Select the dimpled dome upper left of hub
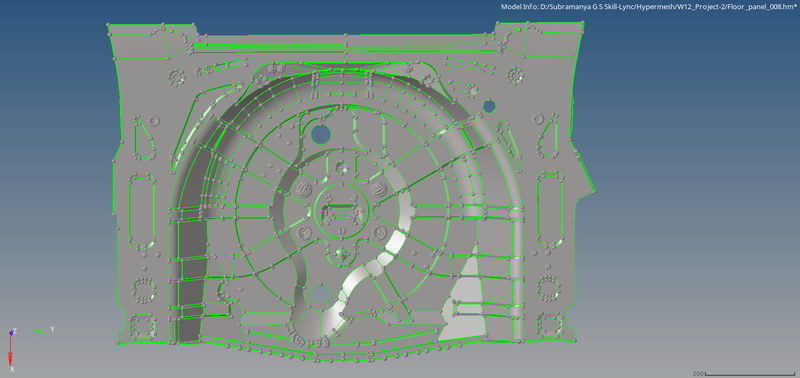 click(305, 190)
